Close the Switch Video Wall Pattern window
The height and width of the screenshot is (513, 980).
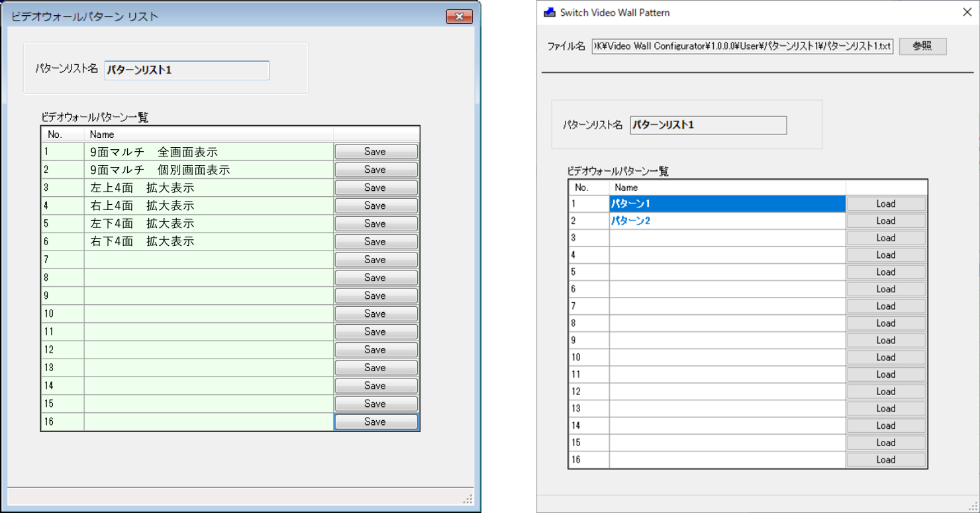pos(966,12)
